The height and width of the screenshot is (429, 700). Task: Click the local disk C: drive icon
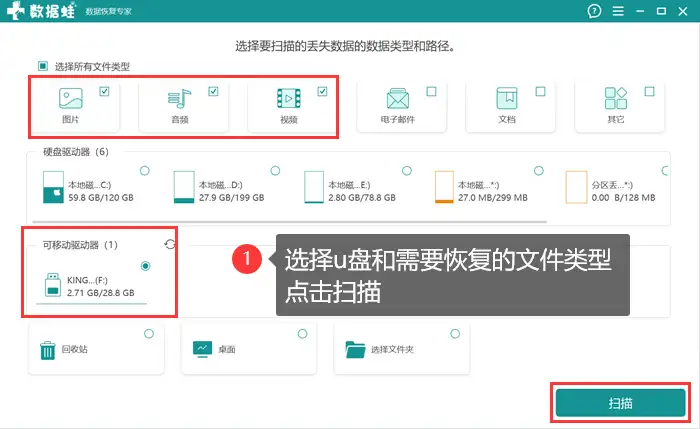click(53, 187)
